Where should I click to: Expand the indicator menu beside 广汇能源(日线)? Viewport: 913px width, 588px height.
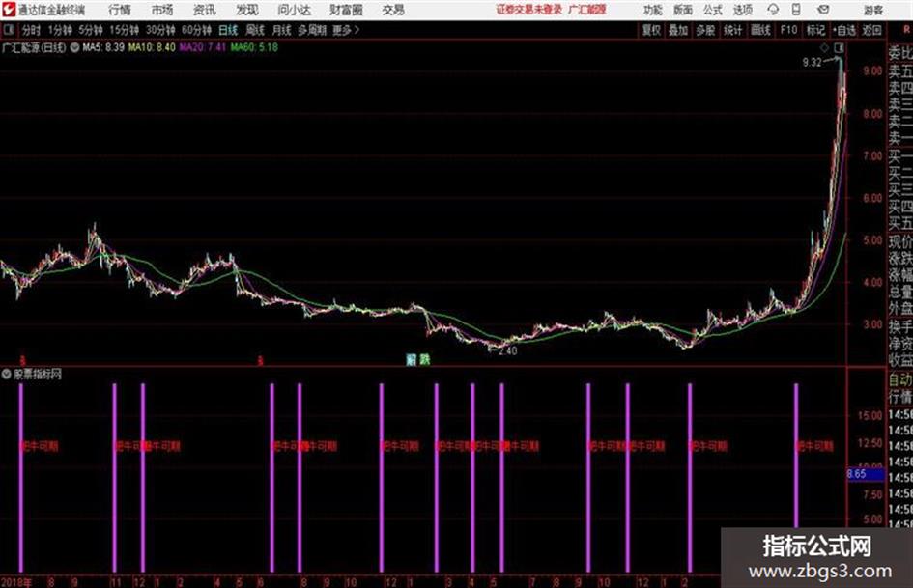(74, 47)
